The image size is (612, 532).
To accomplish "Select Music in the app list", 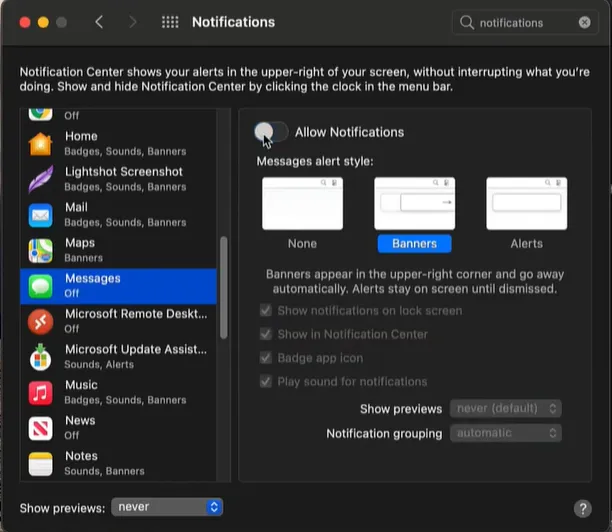I will pyautogui.click(x=118, y=393).
